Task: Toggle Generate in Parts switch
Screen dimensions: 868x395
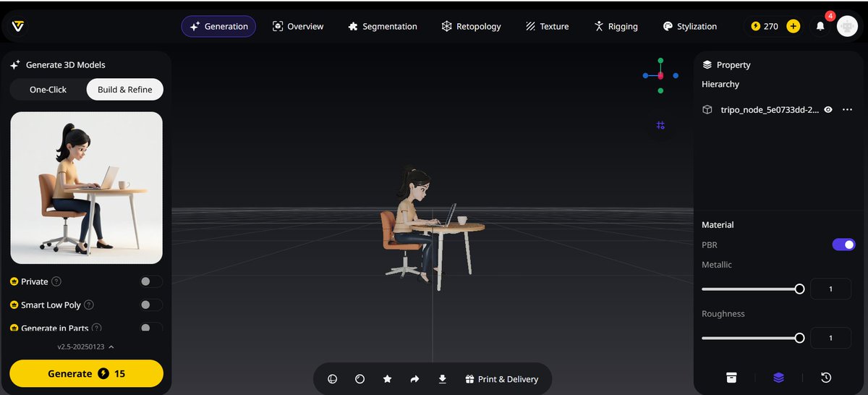Action: pyautogui.click(x=151, y=328)
